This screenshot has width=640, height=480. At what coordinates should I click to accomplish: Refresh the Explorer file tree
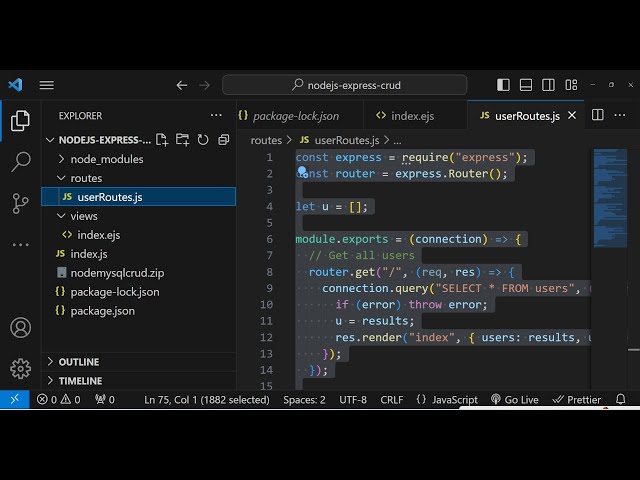203,140
